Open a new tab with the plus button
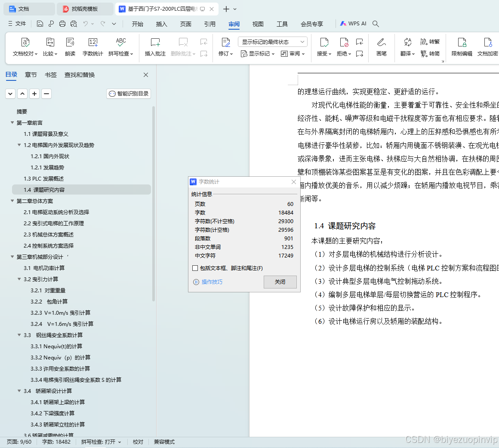Viewport: 499px width, 448px height. click(x=226, y=9)
